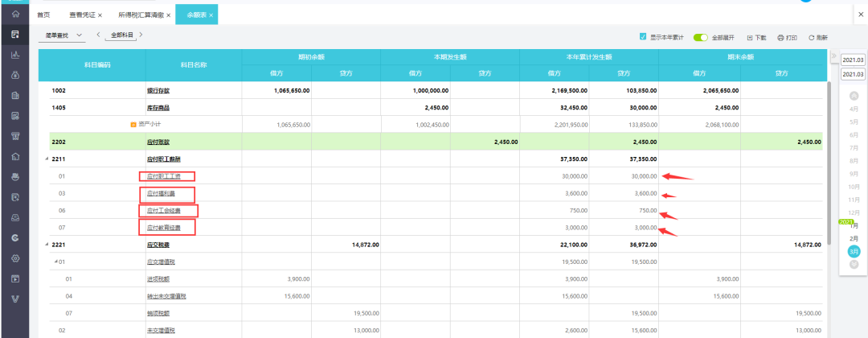Close the 查看凭证 tab with its x
The height and width of the screenshot is (338, 868).
(100, 15)
